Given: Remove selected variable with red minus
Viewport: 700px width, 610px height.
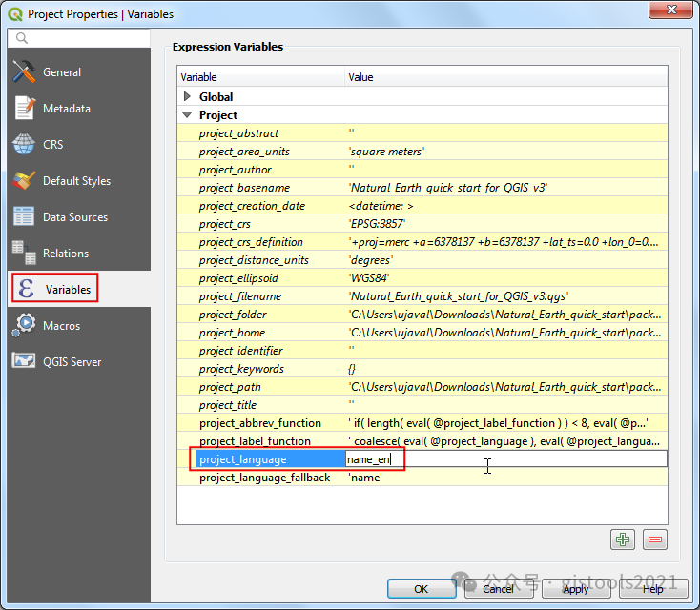Looking at the screenshot, I should click(655, 539).
